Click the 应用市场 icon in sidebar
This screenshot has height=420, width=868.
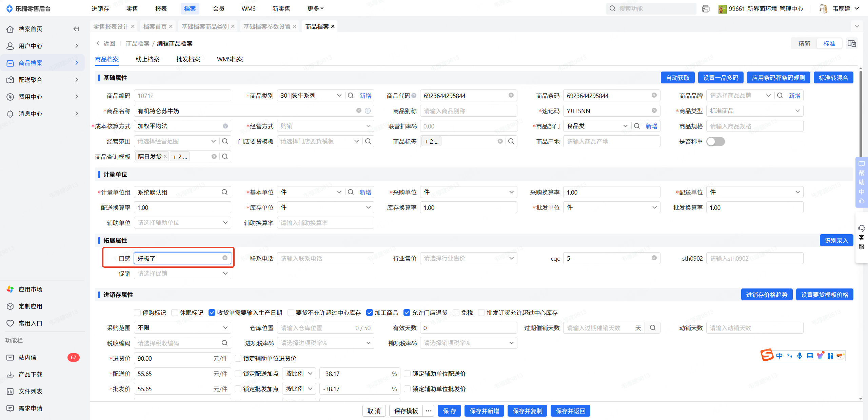click(11, 289)
